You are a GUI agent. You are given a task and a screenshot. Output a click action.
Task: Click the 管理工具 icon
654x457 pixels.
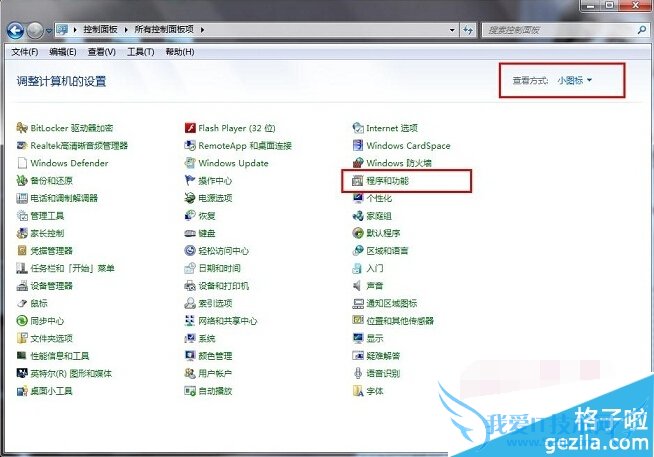22,215
